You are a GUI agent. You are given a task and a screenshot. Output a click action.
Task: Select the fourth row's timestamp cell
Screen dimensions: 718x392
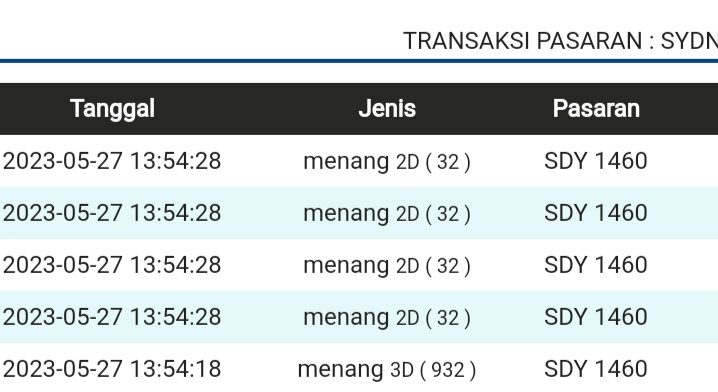tap(112, 317)
